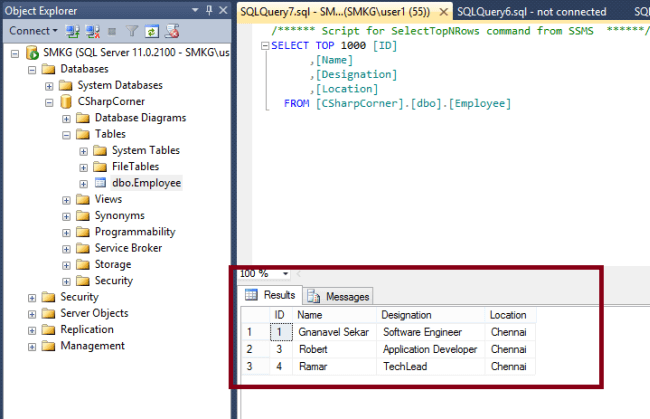The height and width of the screenshot is (419, 650).
Task: Collapse the Tables folder
Action: tap(66, 135)
